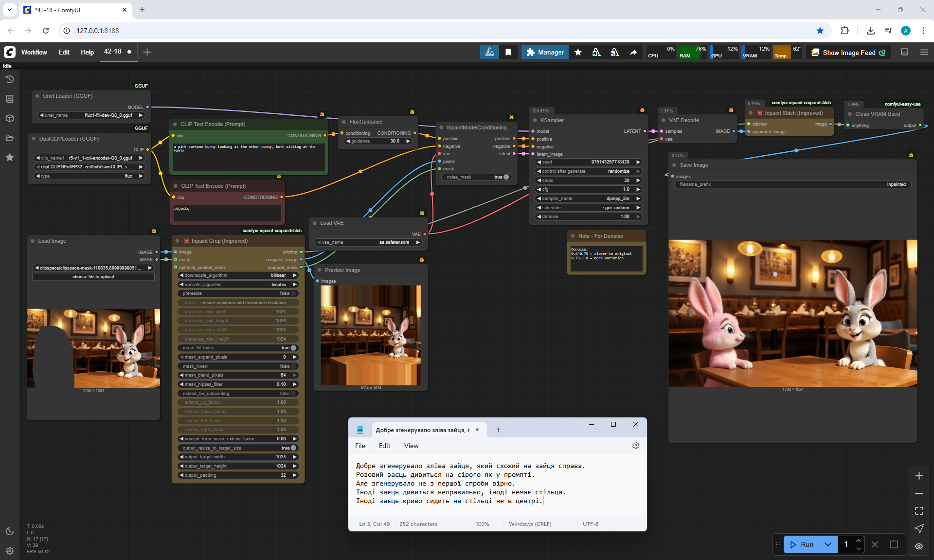
Task: Toggle dark theme moon icon
Action: tap(10, 531)
